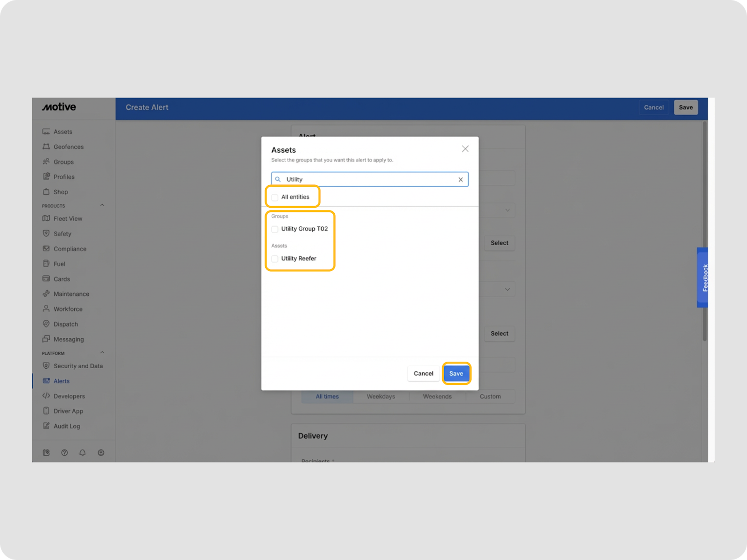The image size is (747, 560).
Task: Click the Maintenance wrench icon
Action: click(46, 294)
